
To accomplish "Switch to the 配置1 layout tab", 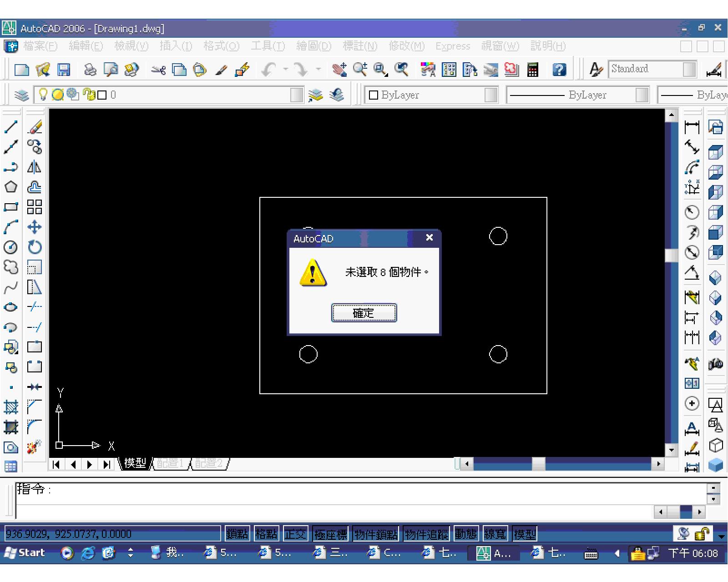I will (x=171, y=463).
